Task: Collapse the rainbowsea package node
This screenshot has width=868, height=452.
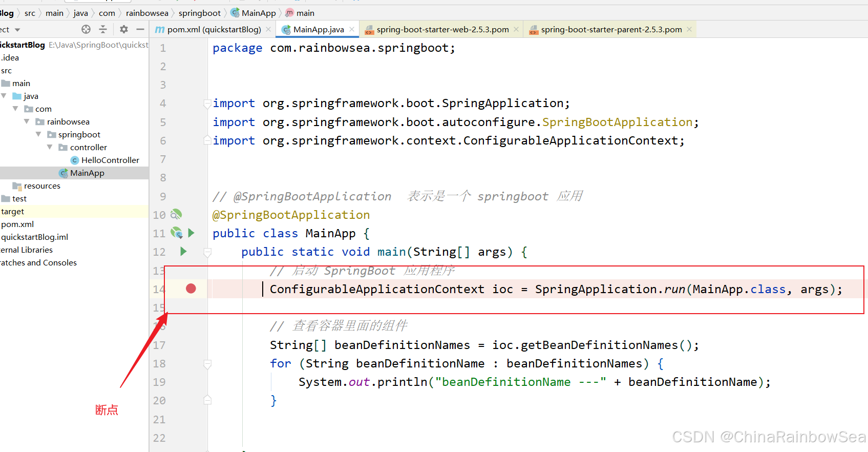Action: click(x=27, y=121)
